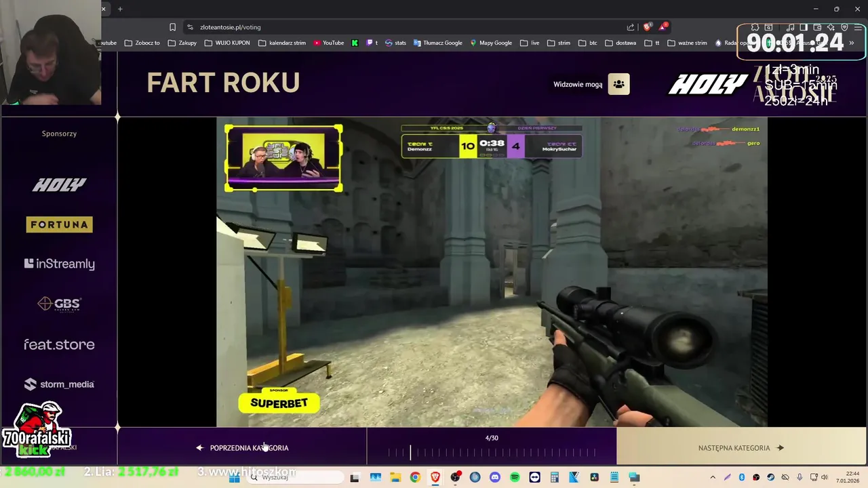Open the Zakupy bookmark folder
868x488 pixels.
coord(182,43)
